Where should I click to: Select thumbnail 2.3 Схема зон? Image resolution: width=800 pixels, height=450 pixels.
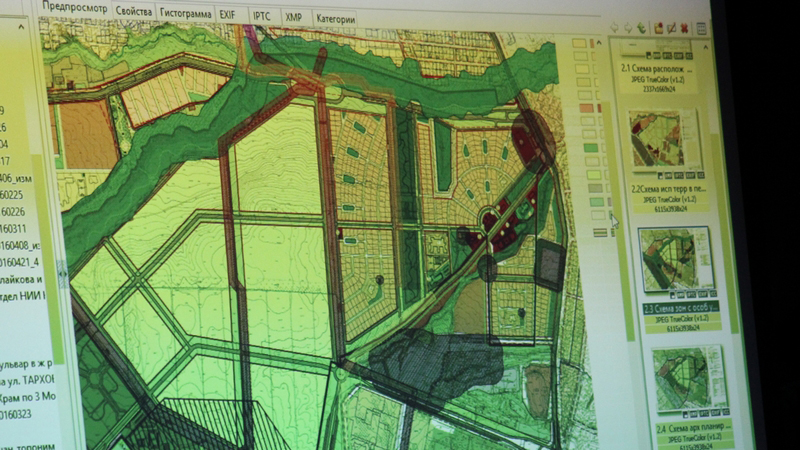(676, 259)
